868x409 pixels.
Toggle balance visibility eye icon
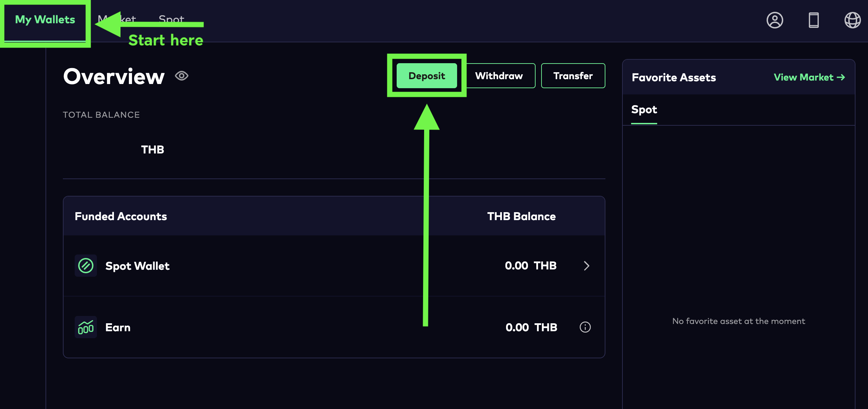pos(182,76)
